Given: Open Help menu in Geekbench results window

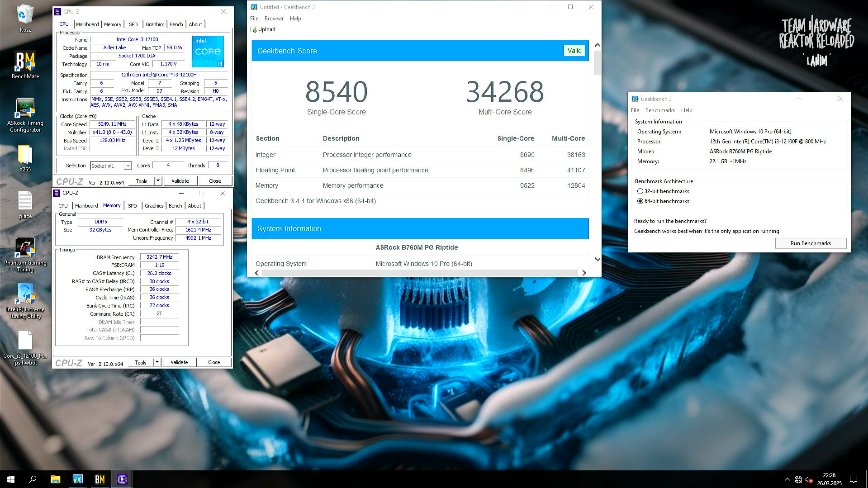Looking at the screenshot, I should click(295, 19).
